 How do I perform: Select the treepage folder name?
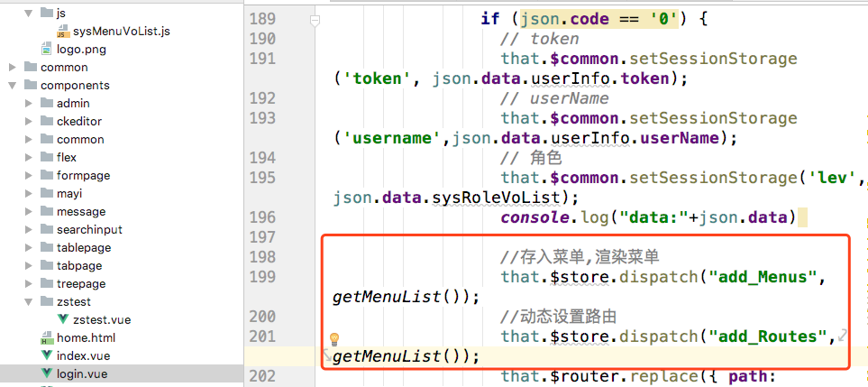[x=81, y=284]
